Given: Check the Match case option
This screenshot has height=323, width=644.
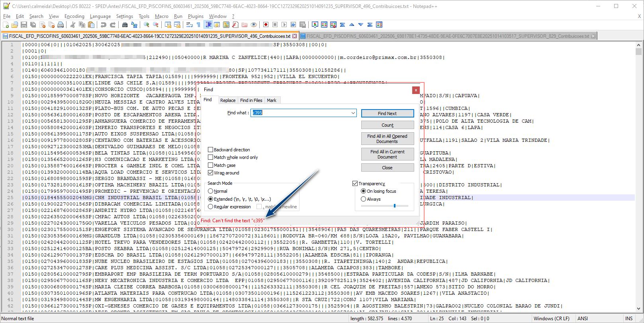Looking at the screenshot, I should pyautogui.click(x=211, y=165).
